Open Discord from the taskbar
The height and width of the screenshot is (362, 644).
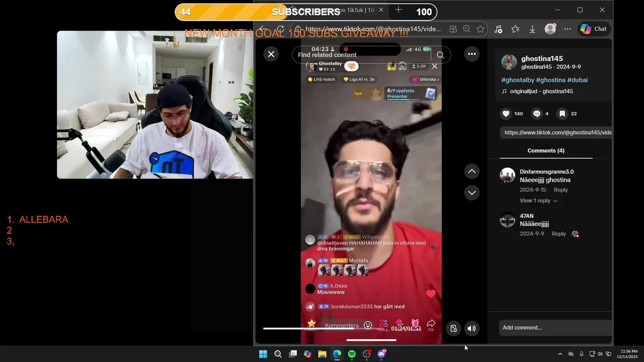(x=381, y=354)
